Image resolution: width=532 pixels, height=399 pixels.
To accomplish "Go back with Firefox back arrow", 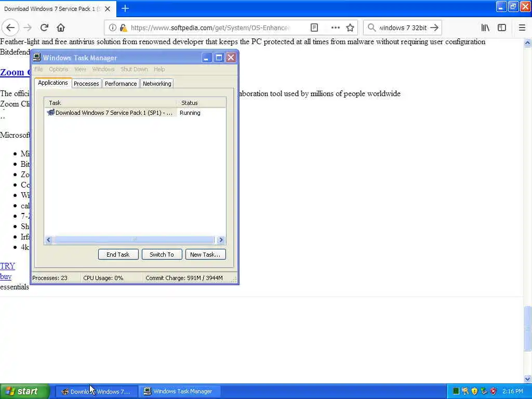I will (10, 28).
